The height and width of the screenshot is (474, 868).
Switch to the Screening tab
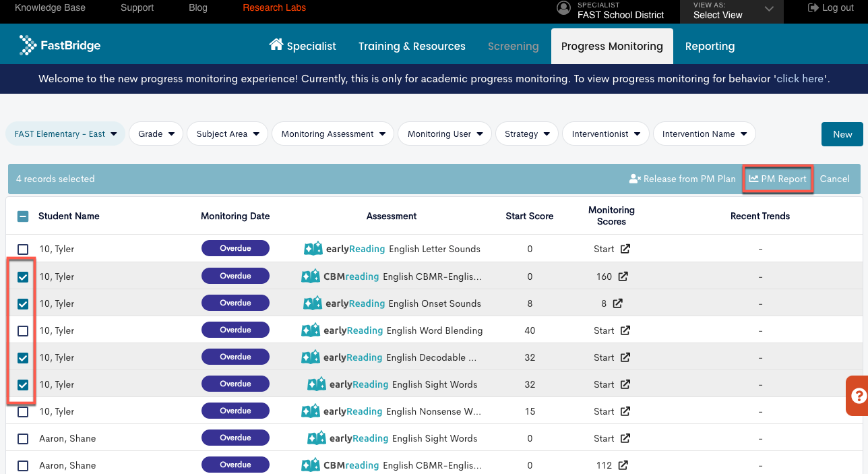click(514, 46)
